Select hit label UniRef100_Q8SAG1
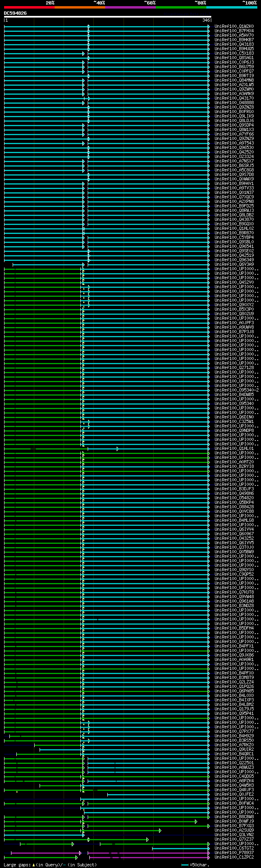 pyautogui.click(x=234, y=58)
